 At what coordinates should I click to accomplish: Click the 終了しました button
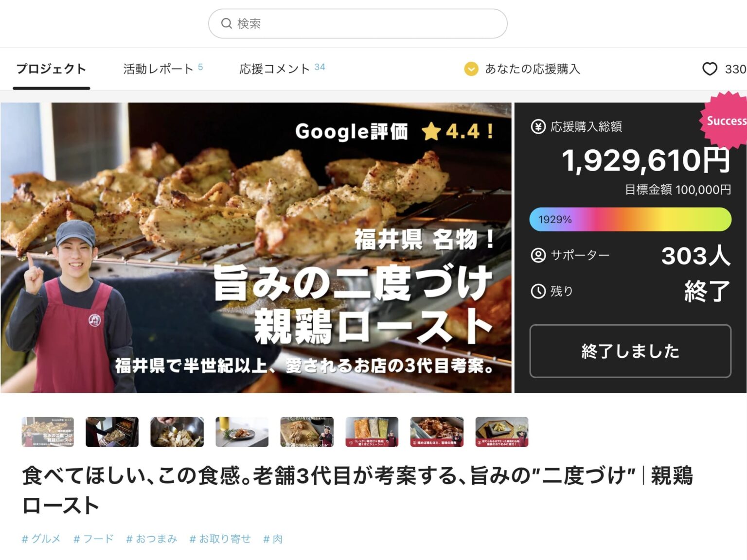(630, 351)
